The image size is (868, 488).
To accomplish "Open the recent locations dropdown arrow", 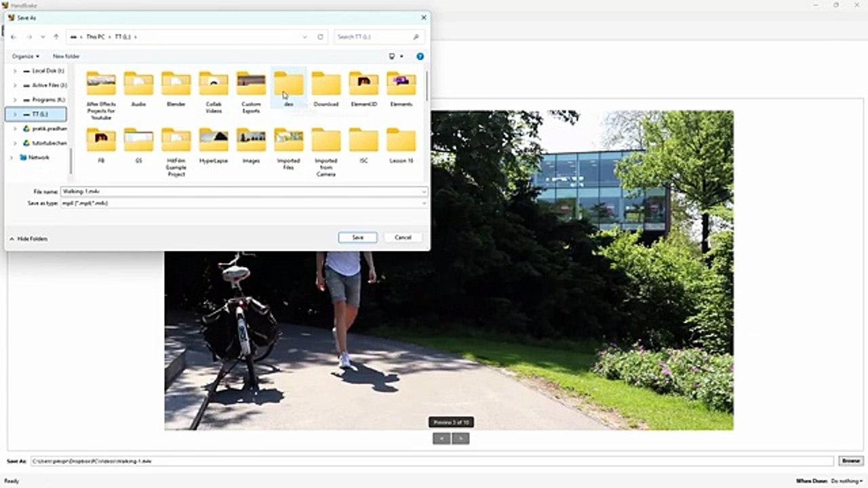I will 43,37.
